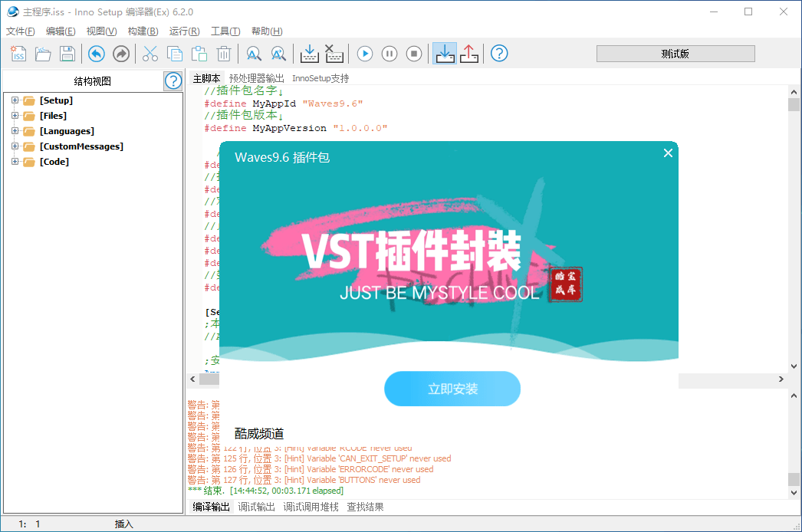Click the 酷威频道 text link
Image resolution: width=802 pixels, height=532 pixels.
tap(259, 434)
